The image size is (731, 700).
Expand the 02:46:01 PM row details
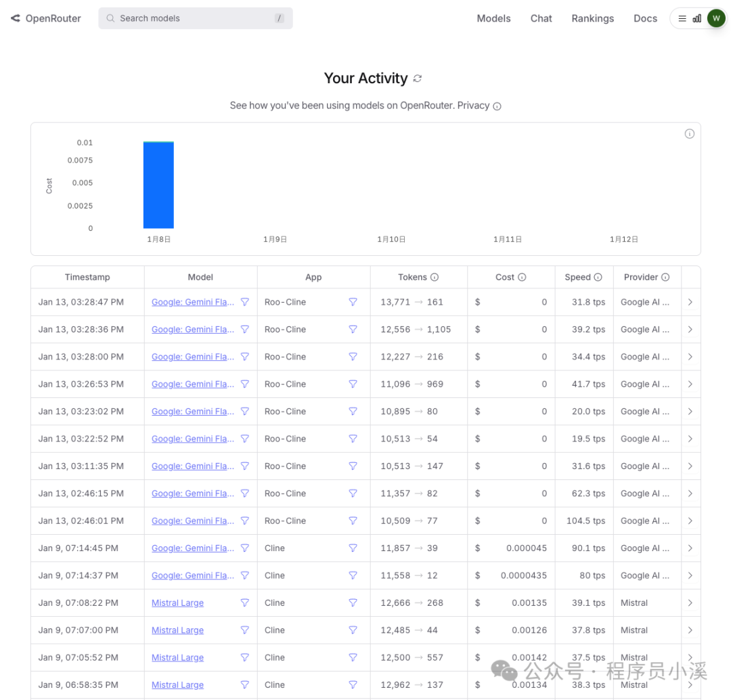click(x=690, y=521)
